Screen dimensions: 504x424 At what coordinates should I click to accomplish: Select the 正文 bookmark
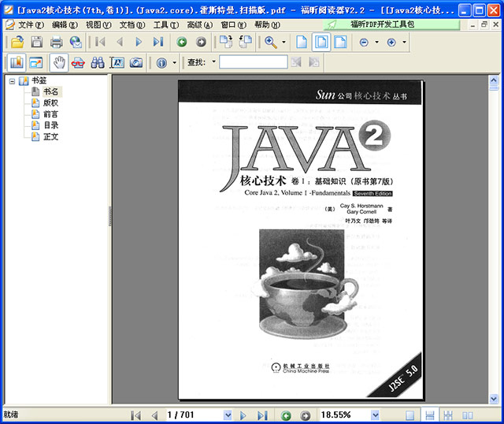pyautogui.click(x=50, y=136)
